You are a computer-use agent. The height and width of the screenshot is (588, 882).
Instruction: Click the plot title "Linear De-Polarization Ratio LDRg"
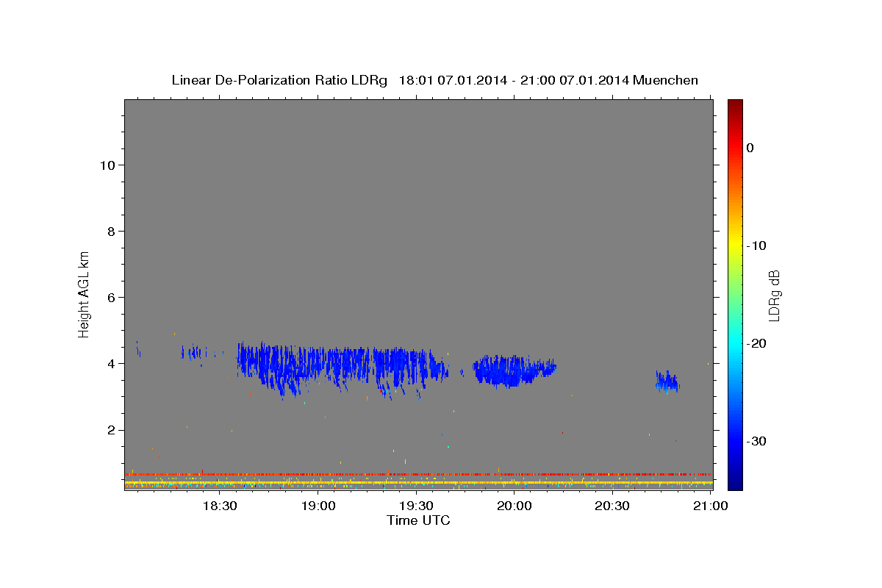[279, 80]
